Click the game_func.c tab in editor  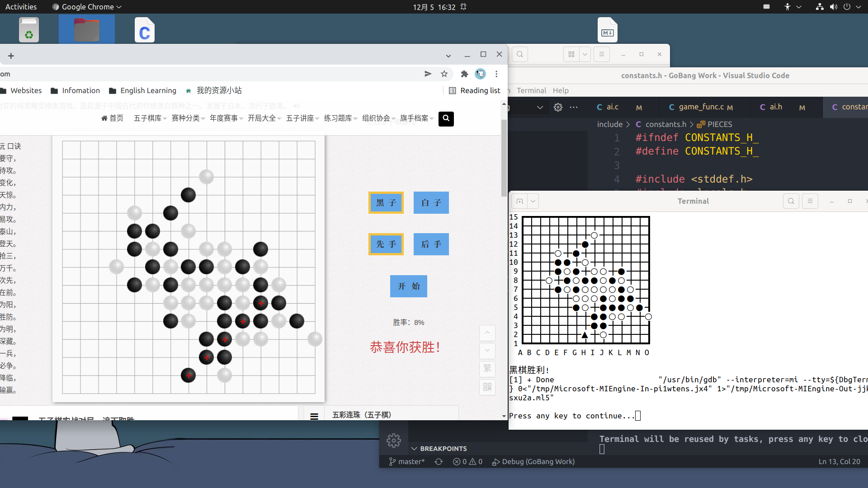coord(702,107)
